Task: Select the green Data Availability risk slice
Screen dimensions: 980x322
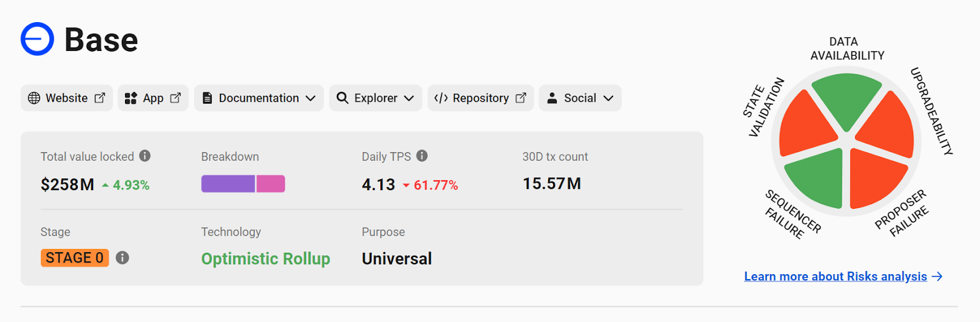Action: coord(846,99)
